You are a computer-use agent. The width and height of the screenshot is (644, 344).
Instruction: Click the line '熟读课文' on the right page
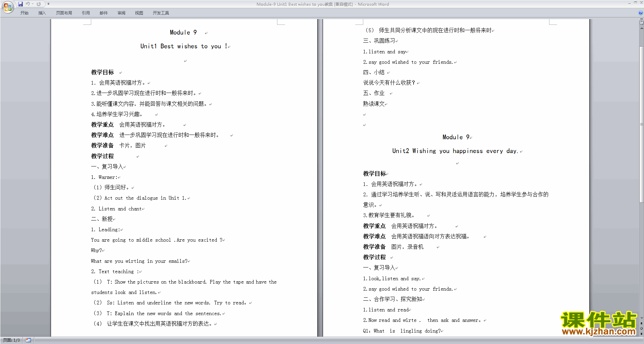[x=374, y=104]
